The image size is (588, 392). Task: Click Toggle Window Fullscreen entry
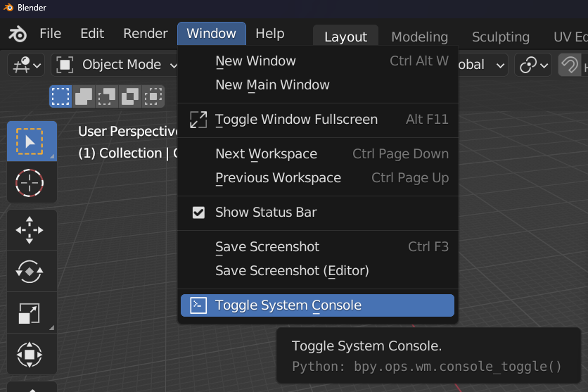(x=318, y=120)
